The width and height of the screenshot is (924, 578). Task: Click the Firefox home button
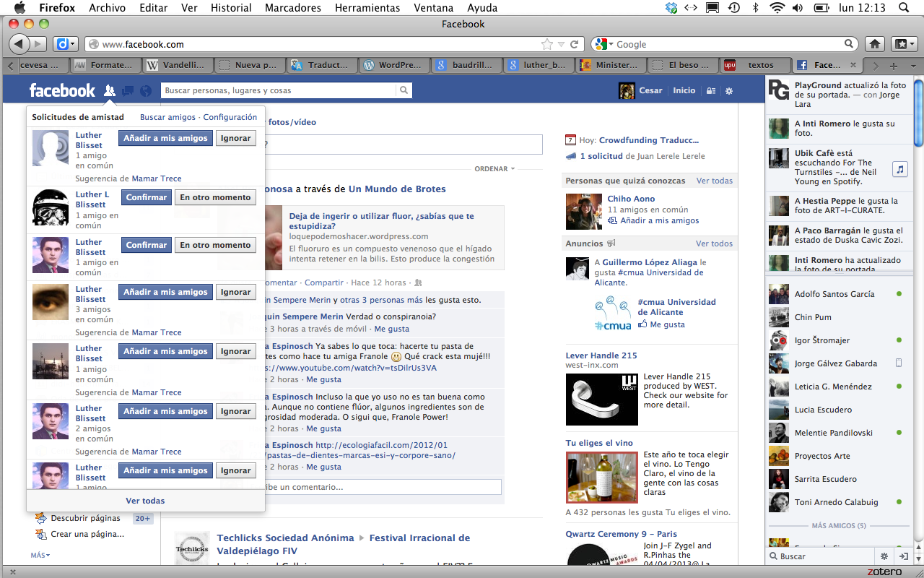click(875, 44)
